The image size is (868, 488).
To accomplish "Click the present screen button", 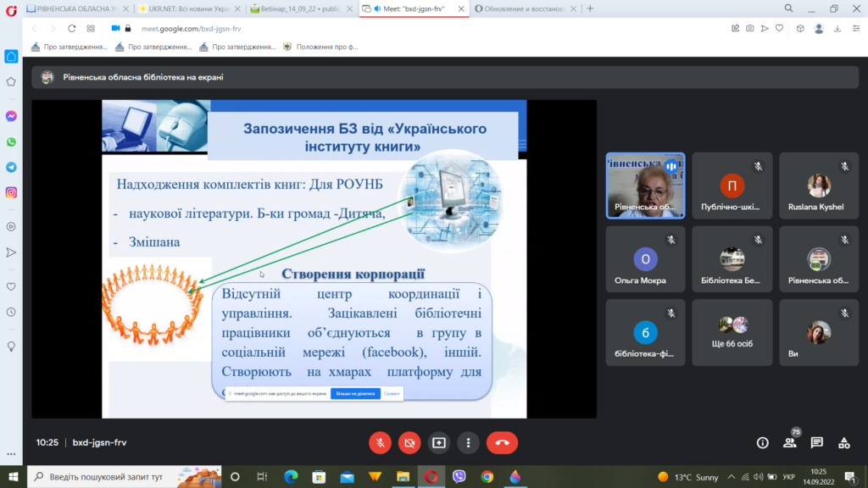I will [x=439, y=442].
